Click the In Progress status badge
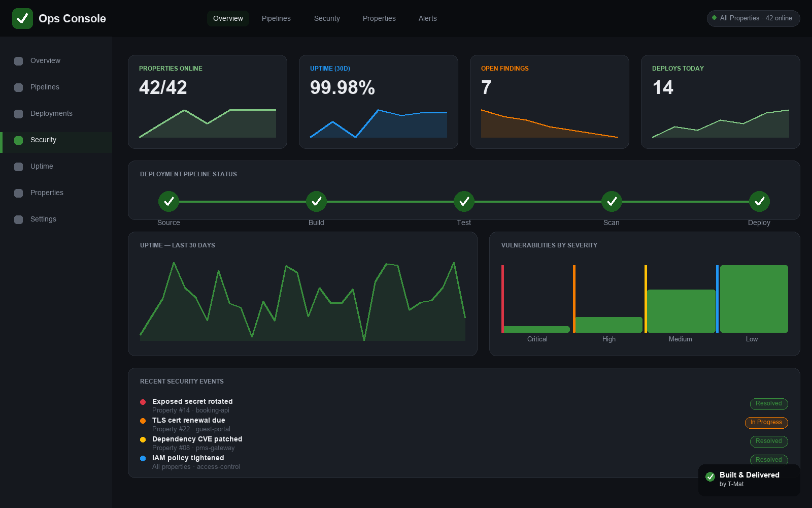Screen dimensions: 812x508 [x=766, y=423]
